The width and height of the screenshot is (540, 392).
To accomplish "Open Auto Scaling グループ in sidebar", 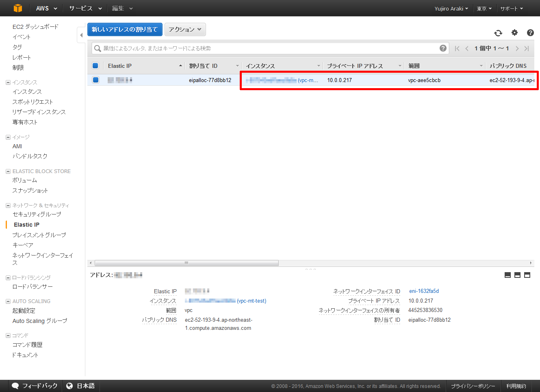I will tap(40, 321).
